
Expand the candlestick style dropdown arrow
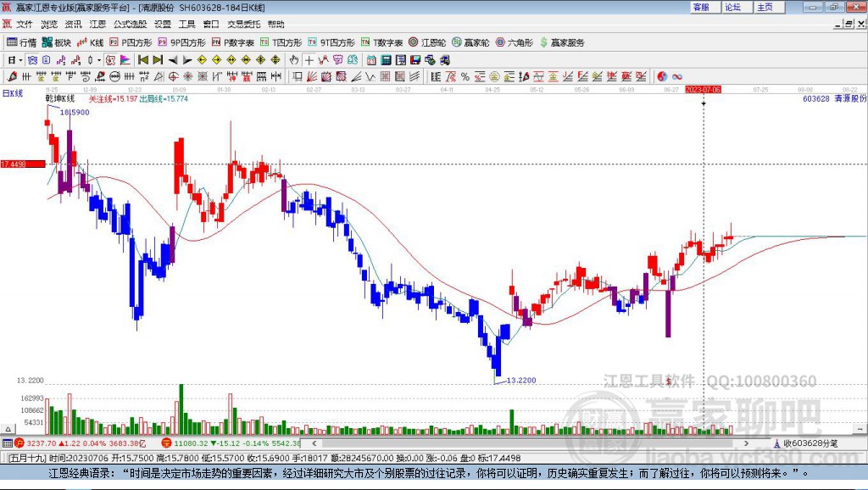[x=99, y=60]
